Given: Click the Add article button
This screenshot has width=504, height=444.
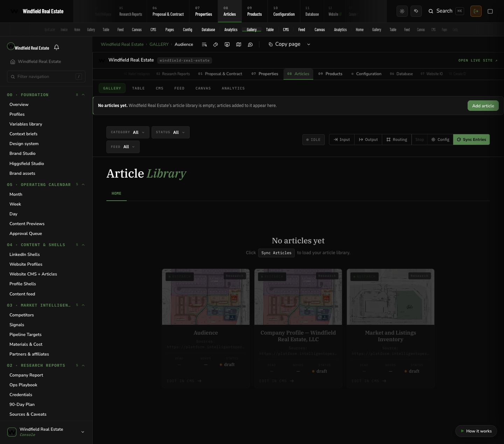Looking at the screenshot, I should coord(483,106).
